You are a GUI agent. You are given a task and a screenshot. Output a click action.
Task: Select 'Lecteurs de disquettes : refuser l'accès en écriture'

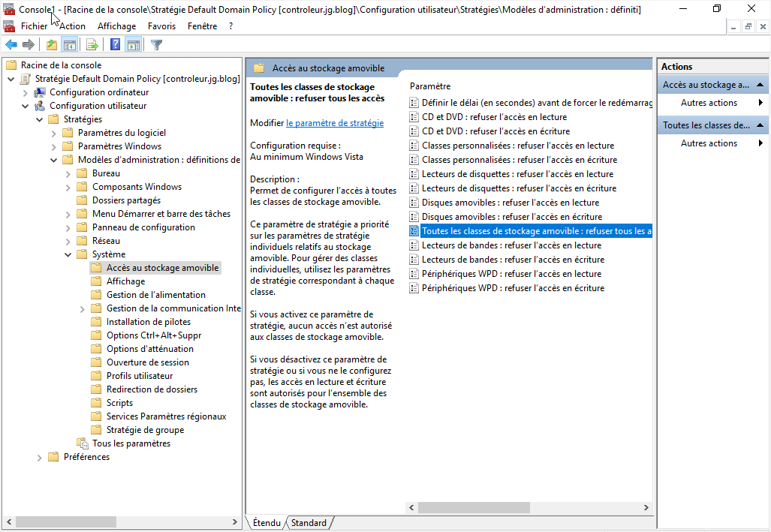(x=519, y=188)
